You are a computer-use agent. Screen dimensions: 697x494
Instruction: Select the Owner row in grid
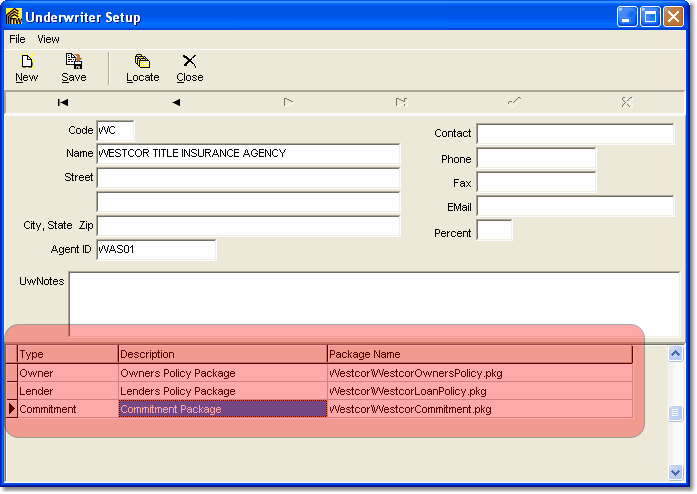(x=67, y=373)
